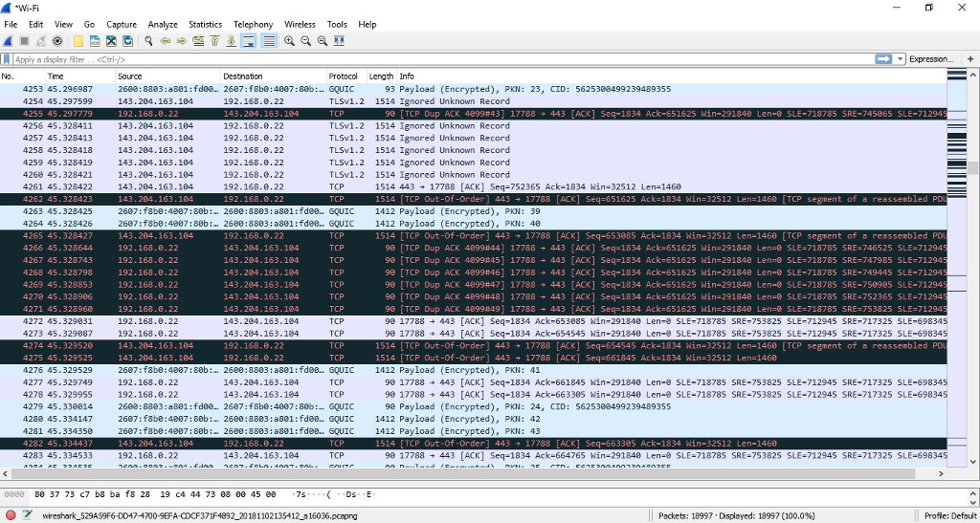
Task: Click the Expression... button
Action: coord(930,59)
